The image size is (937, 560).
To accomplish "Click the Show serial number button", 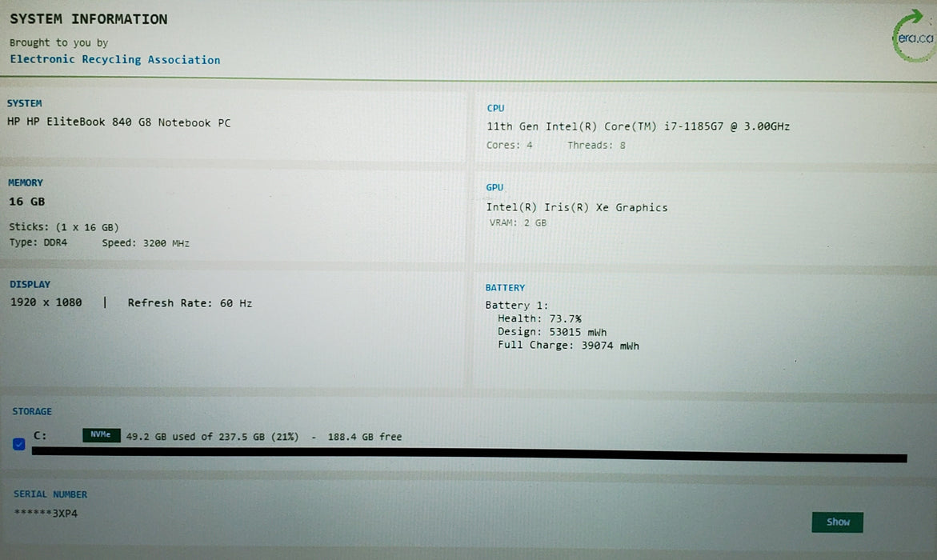I will 837,522.
